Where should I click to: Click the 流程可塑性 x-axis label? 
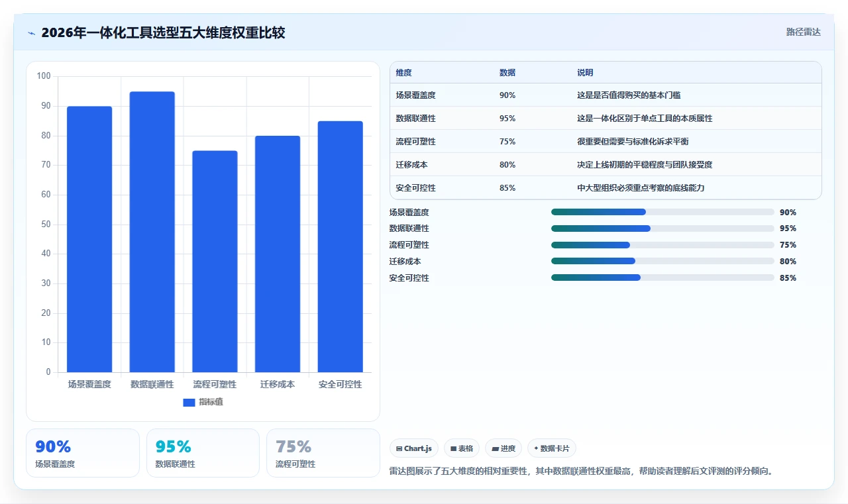coord(215,384)
